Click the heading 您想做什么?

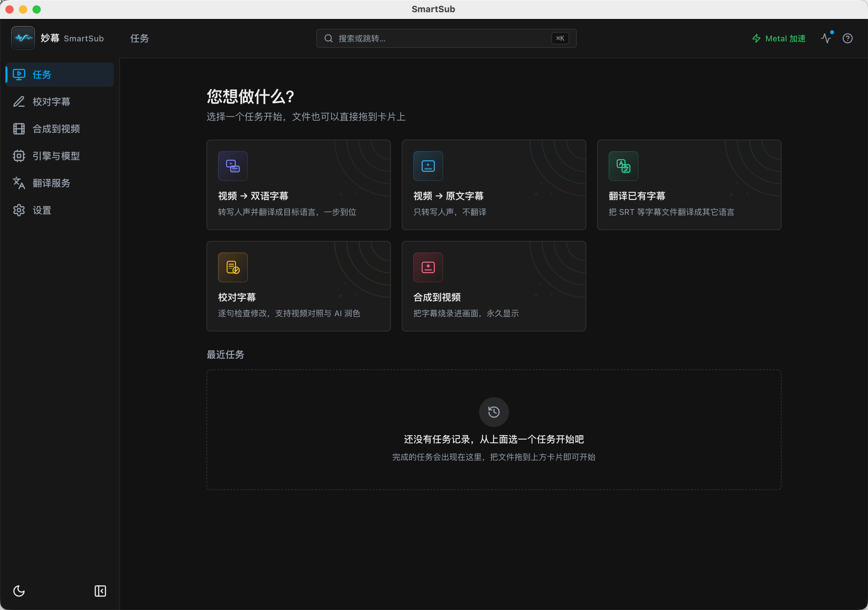click(x=250, y=96)
